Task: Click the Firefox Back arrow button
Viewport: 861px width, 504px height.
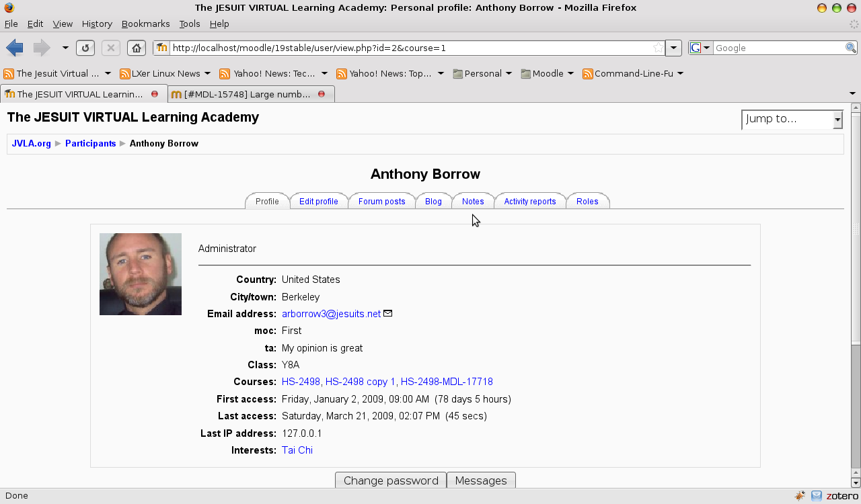Action: click(15, 48)
